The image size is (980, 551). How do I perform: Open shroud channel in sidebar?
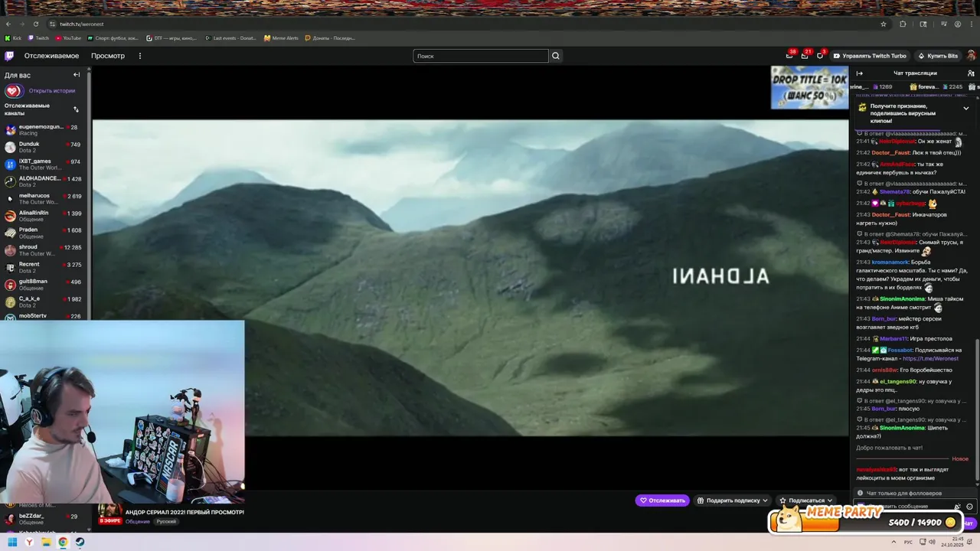[x=44, y=250]
